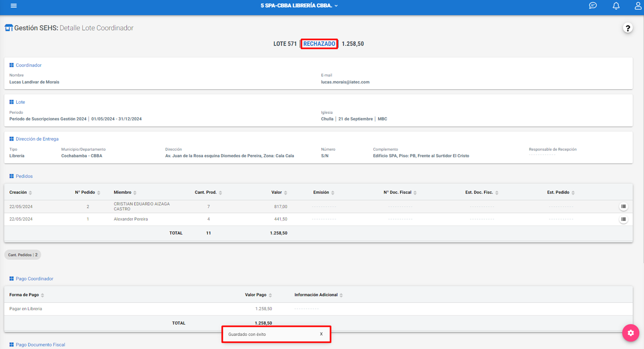
Task: Click the Pedidos section grid icon
Action: 11,176
